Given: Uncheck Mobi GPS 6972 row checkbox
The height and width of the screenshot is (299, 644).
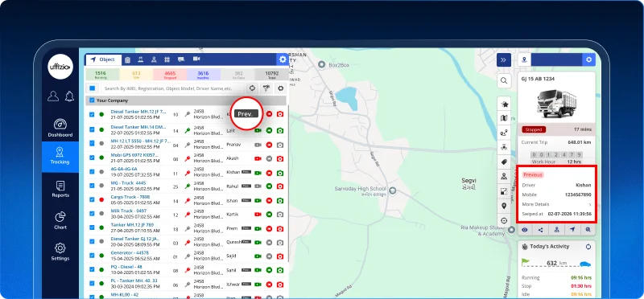Looking at the screenshot, I should click(92, 158).
